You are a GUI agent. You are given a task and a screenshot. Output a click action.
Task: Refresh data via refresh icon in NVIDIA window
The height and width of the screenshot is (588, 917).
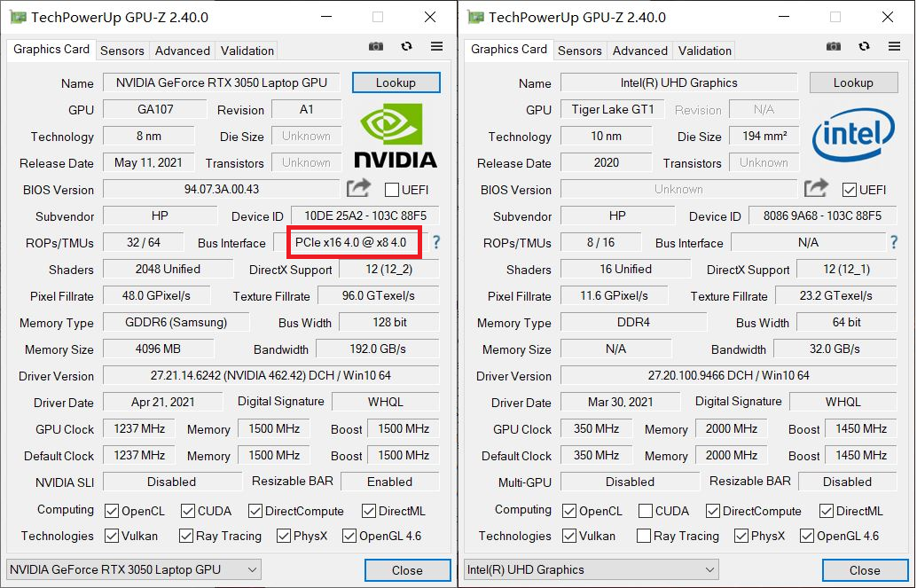406,46
